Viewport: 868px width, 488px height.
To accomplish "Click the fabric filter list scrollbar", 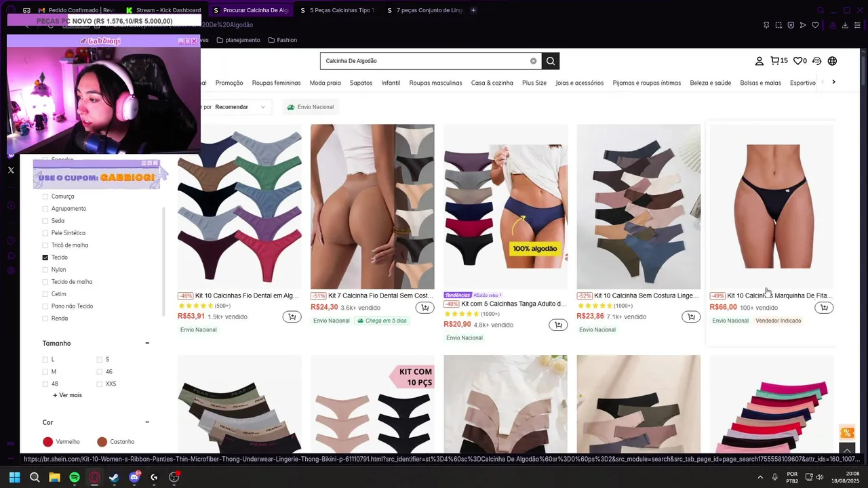I will [162, 261].
